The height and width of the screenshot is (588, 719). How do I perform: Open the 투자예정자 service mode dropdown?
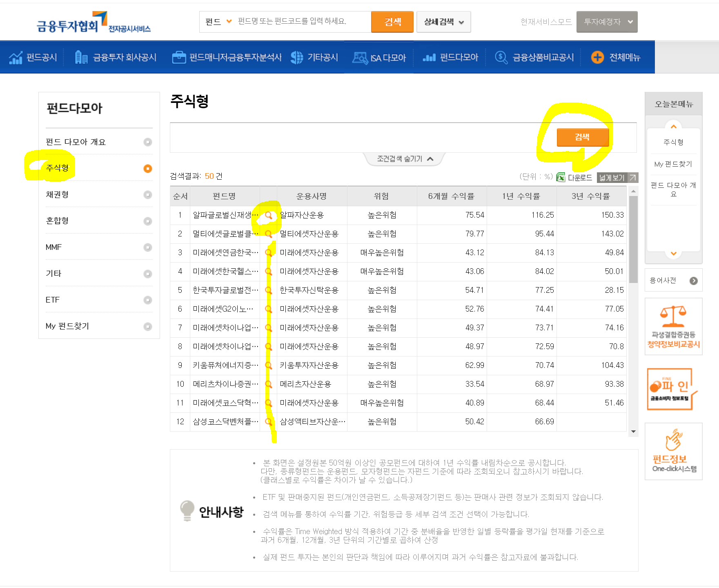click(607, 22)
